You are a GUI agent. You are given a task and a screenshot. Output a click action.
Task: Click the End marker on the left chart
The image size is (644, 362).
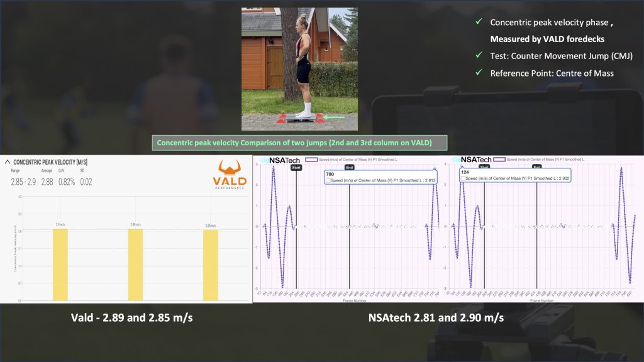(x=349, y=168)
